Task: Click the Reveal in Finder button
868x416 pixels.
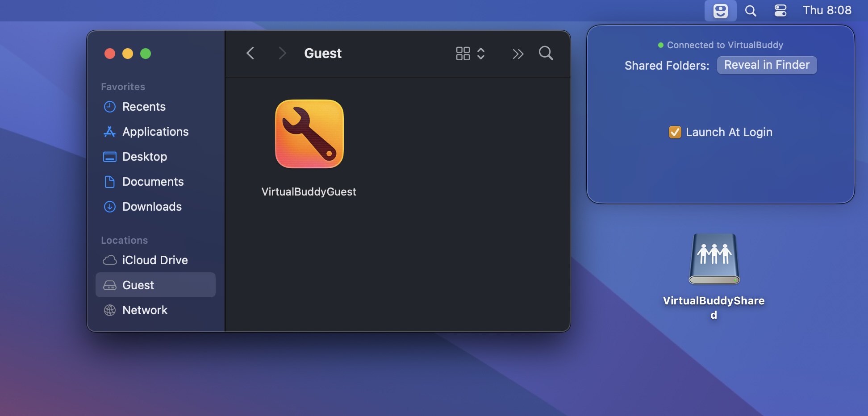Action: 766,65
